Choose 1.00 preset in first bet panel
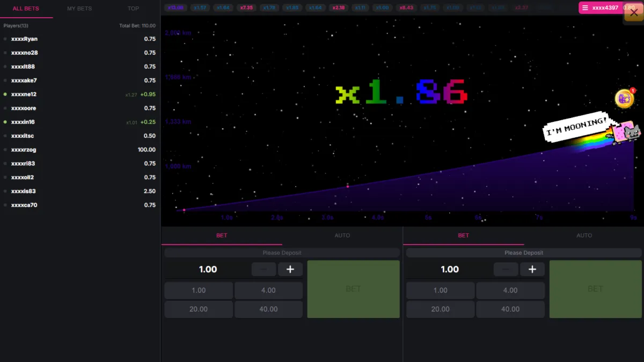Viewport: 644px width, 362px height. coord(199,290)
